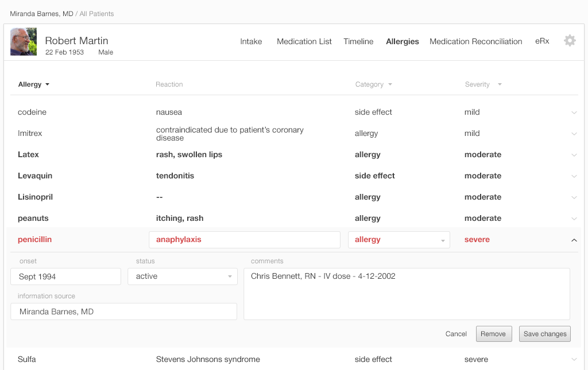Expand the Sulfa allergy row
This screenshot has height=370, width=588.
click(x=574, y=360)
